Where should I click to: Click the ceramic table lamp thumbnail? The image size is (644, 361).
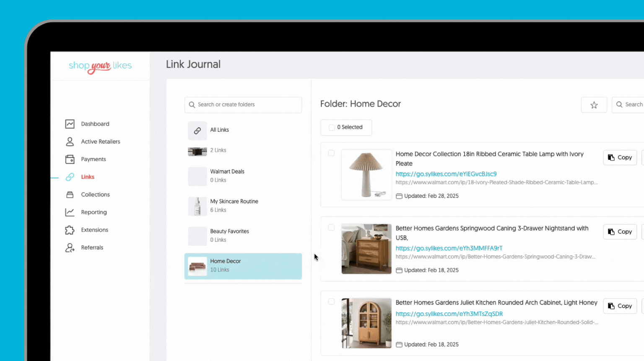(366, 175)
